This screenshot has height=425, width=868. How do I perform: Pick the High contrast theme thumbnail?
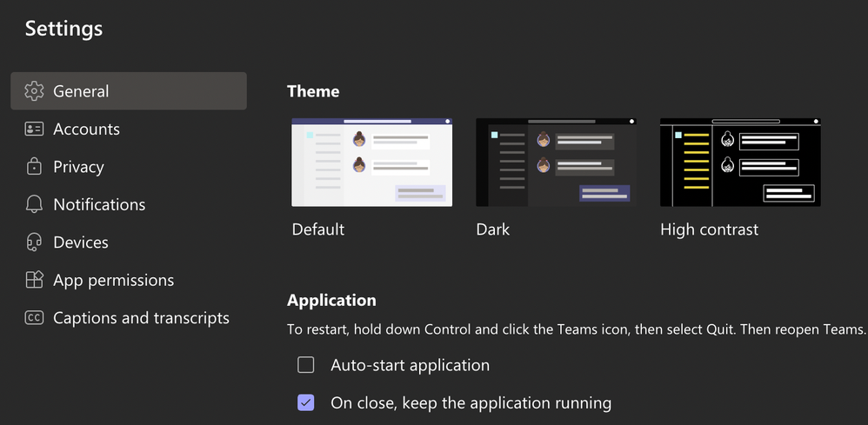click(x=741, y=163)
